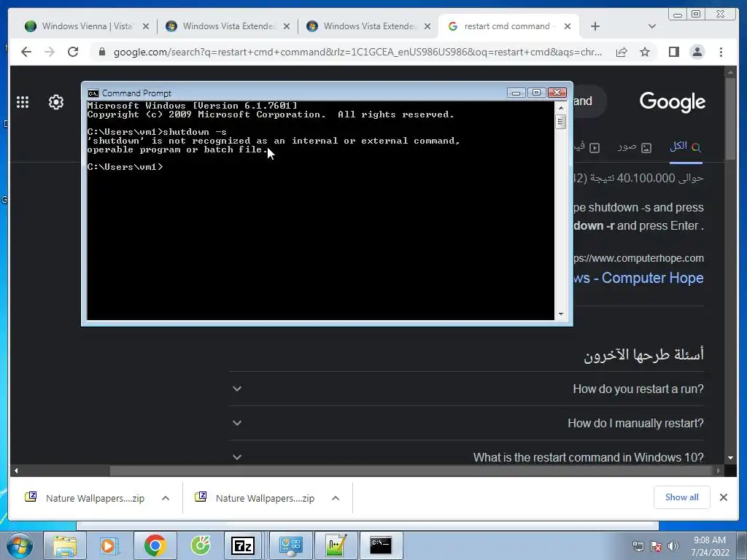Maximize the Command Prompt window
This screenshot has width=747, height=560.
[x=536, y=93]
